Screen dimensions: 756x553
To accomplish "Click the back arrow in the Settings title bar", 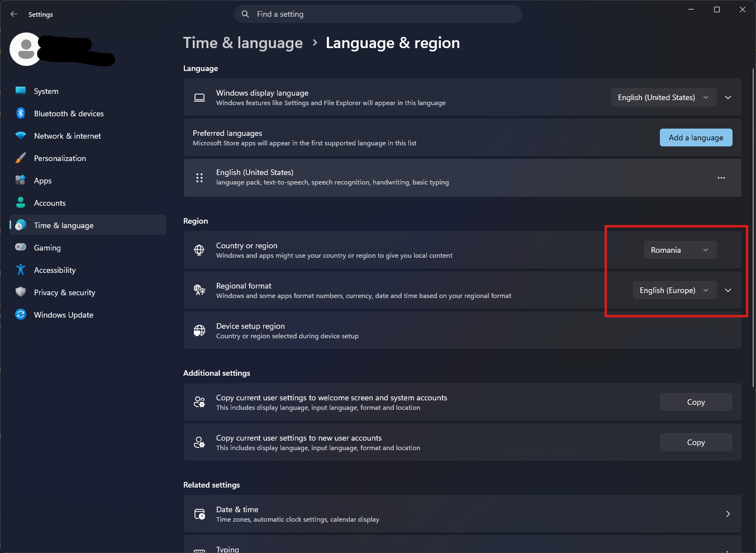I will [14, 14].
